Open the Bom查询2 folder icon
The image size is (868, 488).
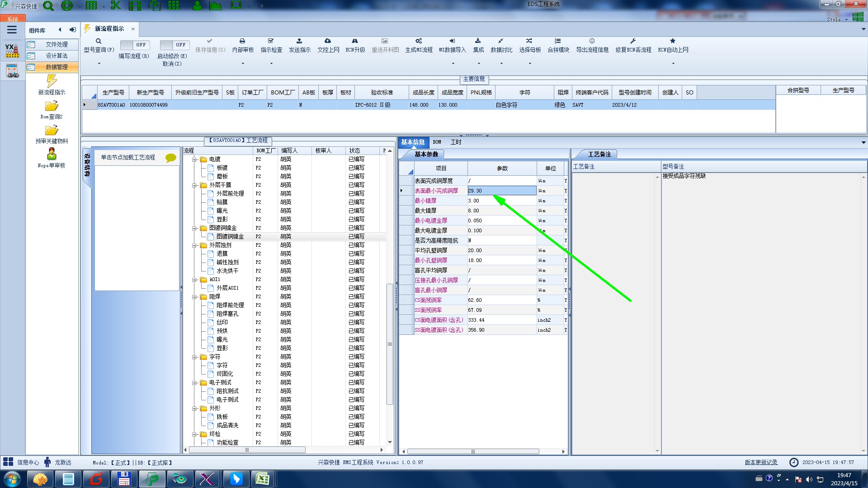[52, 106]
